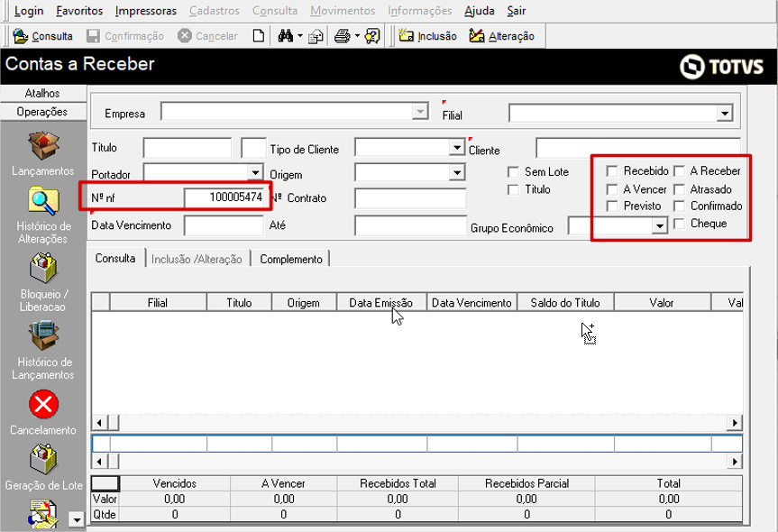Toggle the Previsto checkbox

[612, 206]
